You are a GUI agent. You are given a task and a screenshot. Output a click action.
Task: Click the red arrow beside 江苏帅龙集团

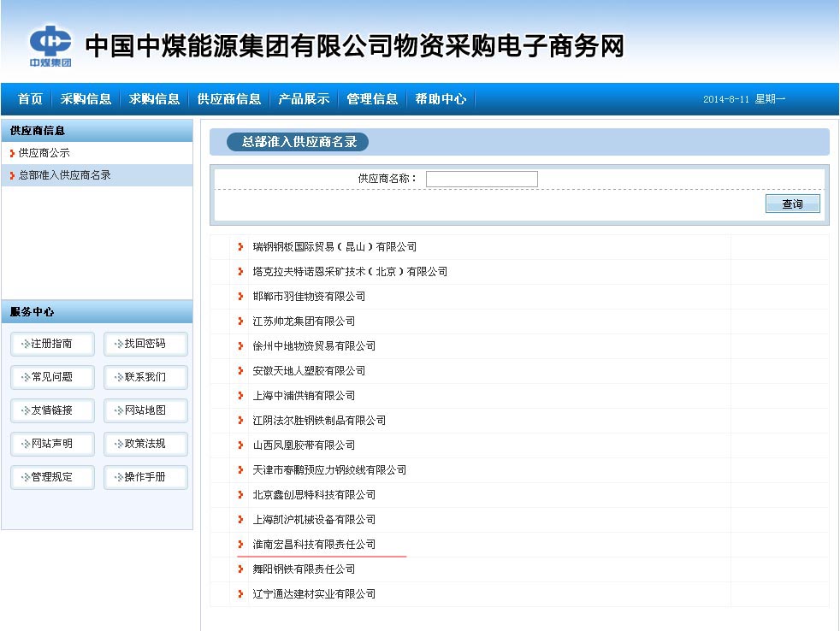(x=240, y=321)
